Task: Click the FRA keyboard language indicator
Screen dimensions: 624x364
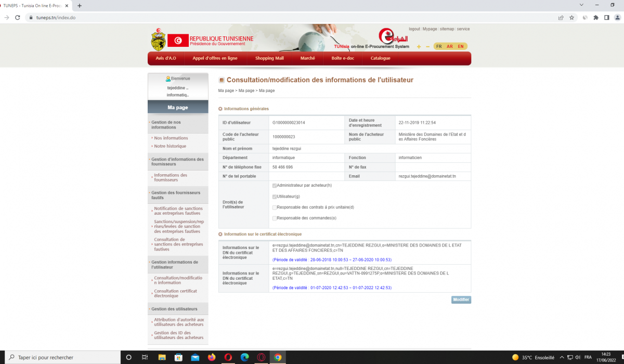Action: [x=588, y=357]
